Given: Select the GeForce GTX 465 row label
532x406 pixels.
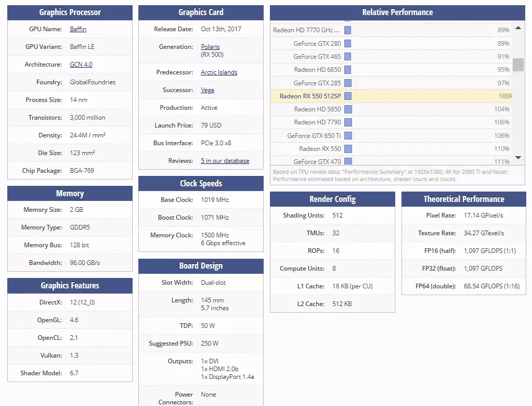Looking at the screenshot, I should [x=317, y=57].
